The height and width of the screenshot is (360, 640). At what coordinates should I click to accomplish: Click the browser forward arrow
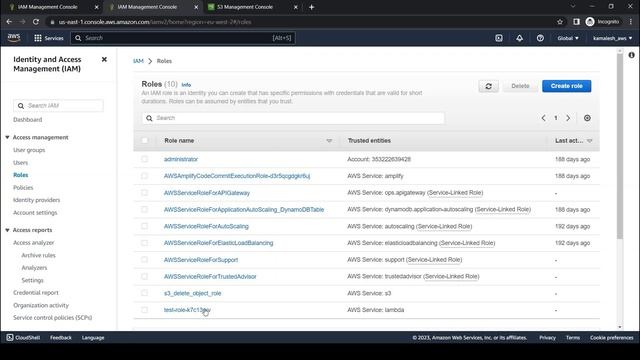coord(22,22)
